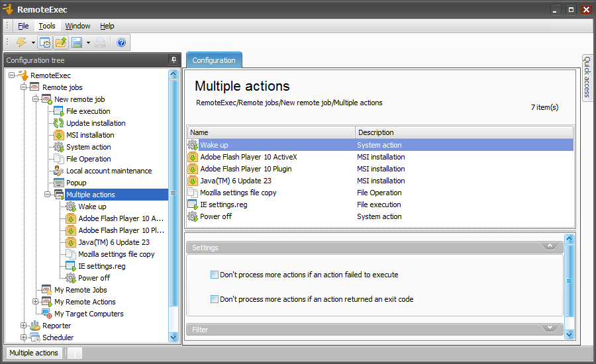Viewport: 596px width, 364px height.
Task: Select Local account maintenance icon in tree
Action: 58,171
